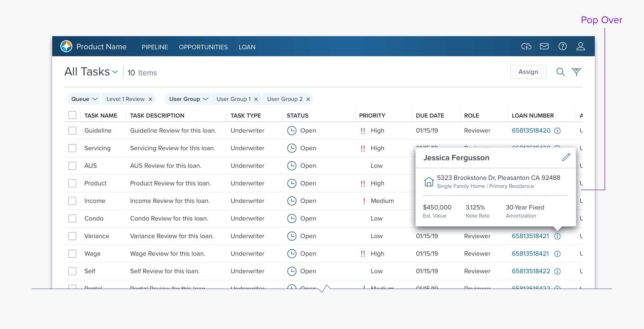Click clock status icon in Servicing row

pyautogui.click(x=292, y=148)
